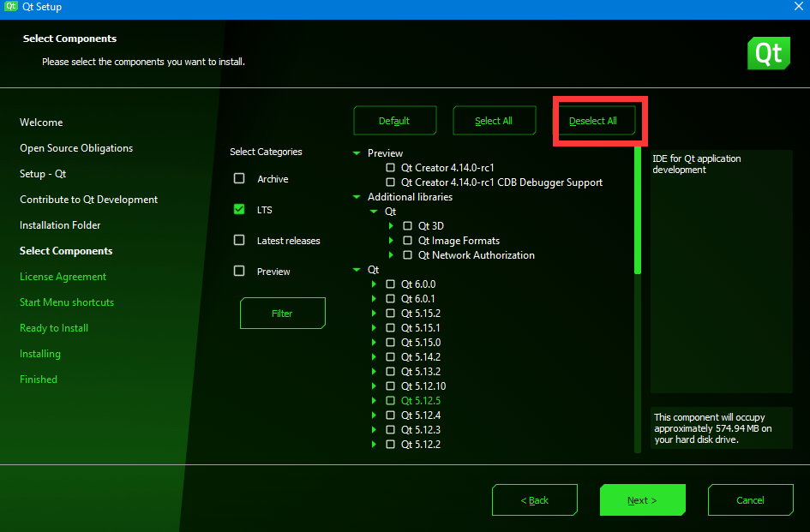Close the Qt Setup window

(x=797, y=7)
